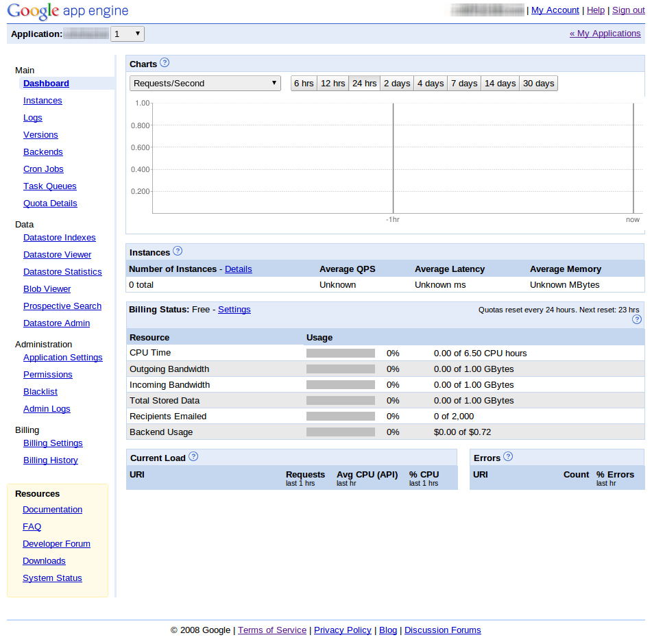This screenshot has height=644, width=652.
Task: Select the 14 days chart range
Action: tap(500, 83)
